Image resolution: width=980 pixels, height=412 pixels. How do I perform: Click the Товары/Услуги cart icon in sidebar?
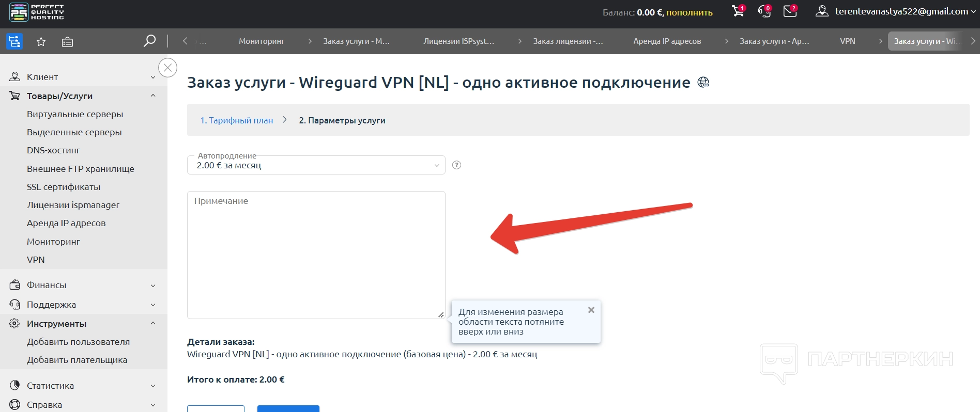pyautogui.click(x=15, y=96)
